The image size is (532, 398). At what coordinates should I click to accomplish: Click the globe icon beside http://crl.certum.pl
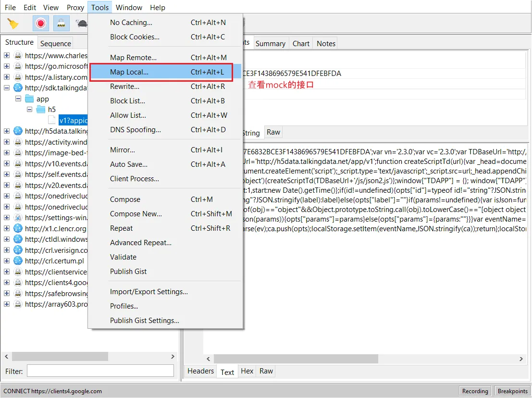(18, 261)
